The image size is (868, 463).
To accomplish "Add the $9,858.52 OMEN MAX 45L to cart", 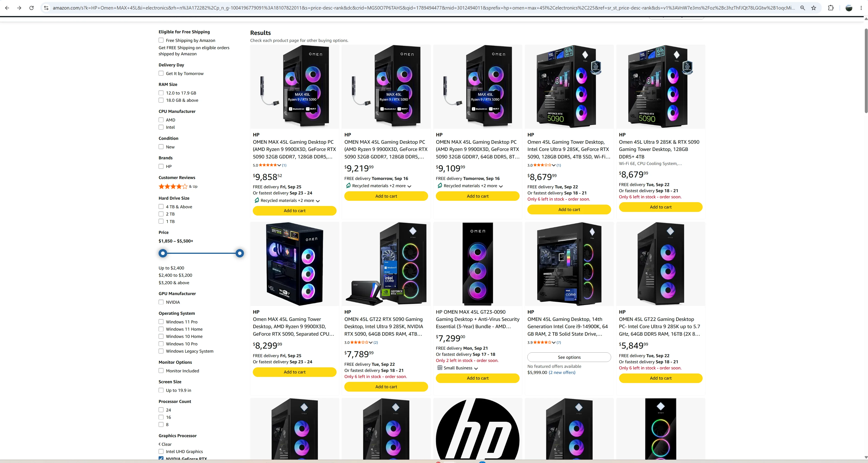I will tap(294, 211).
